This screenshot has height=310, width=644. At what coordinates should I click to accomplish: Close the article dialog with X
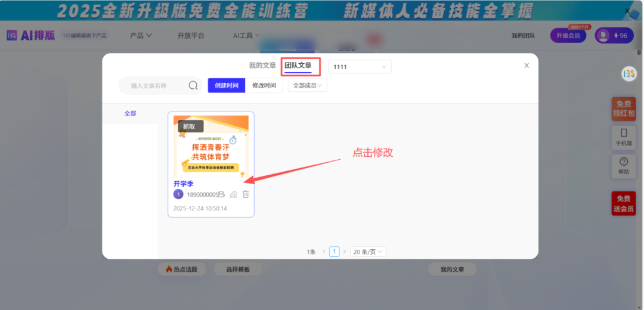click(527, 66)
